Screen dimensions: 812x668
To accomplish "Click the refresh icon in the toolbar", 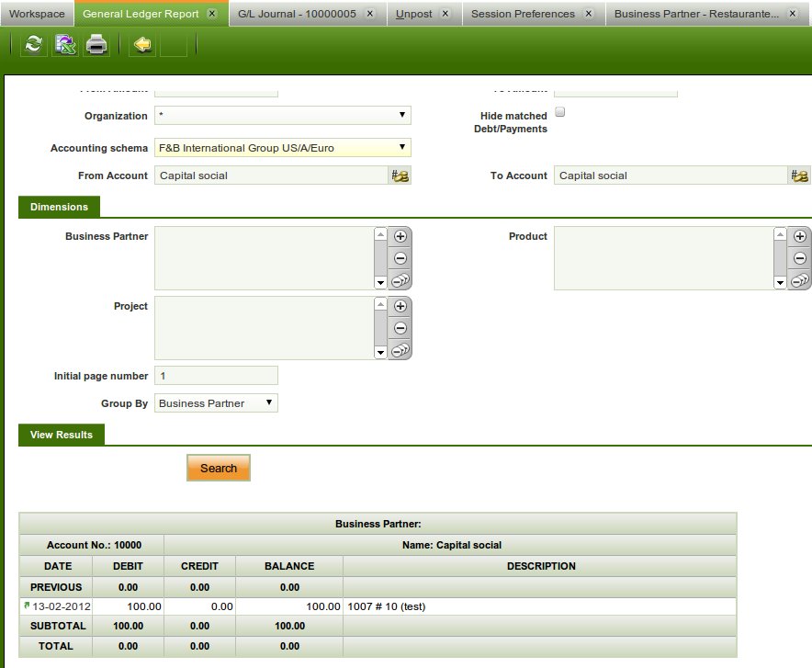I will click(x=34, y=44).
